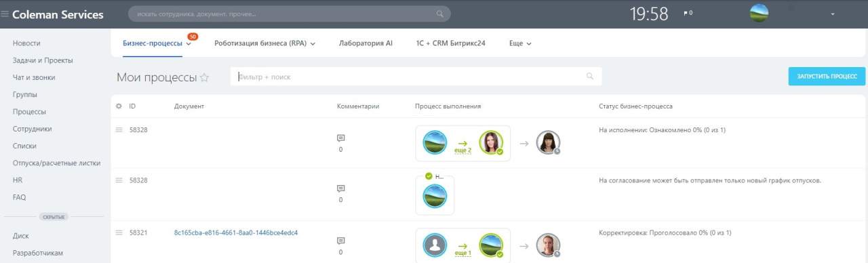Viewport: 868px width, 263px height.
Task: Click the ID column header
Action: click(x=133, y=106)
